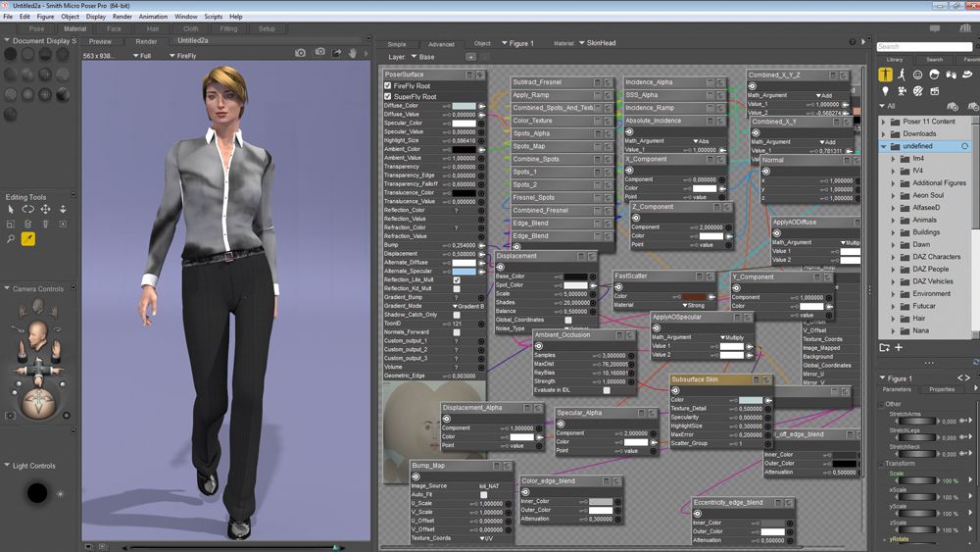
Task: Toggle the FireFly Root checkbox
Action: click(388, 86)
